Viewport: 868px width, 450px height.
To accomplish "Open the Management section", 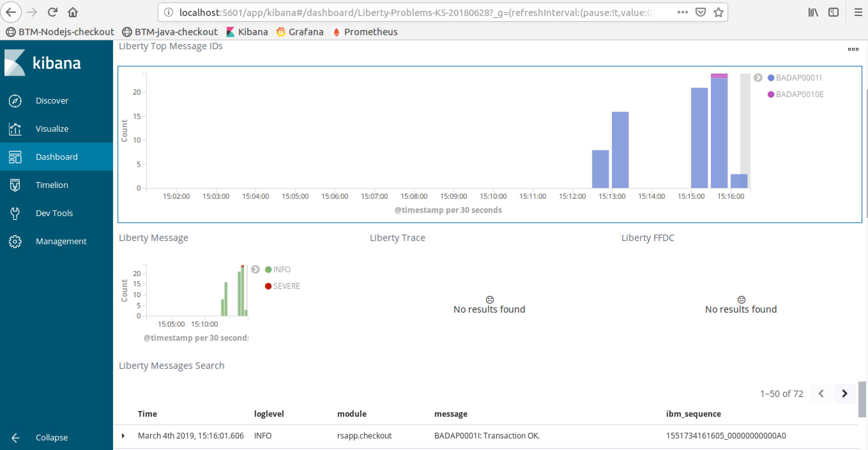I will pyautogui.click(x=61, y=241).
